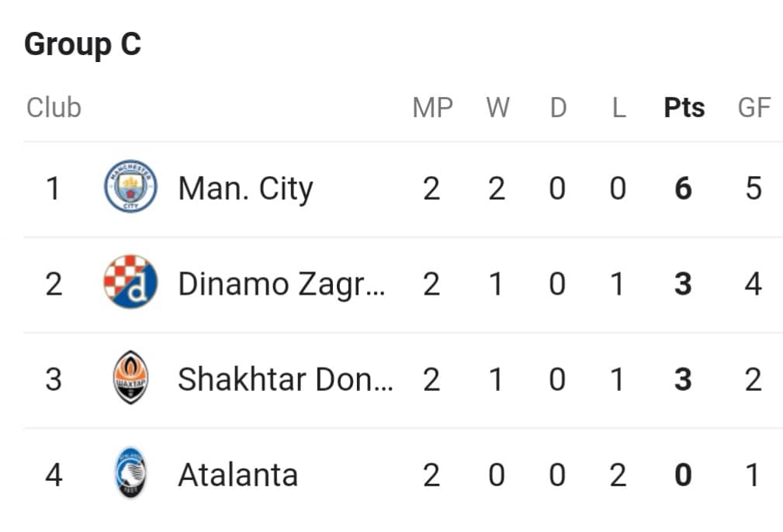
Task: Click the Group C heading
Action: (x=83, y=45)
